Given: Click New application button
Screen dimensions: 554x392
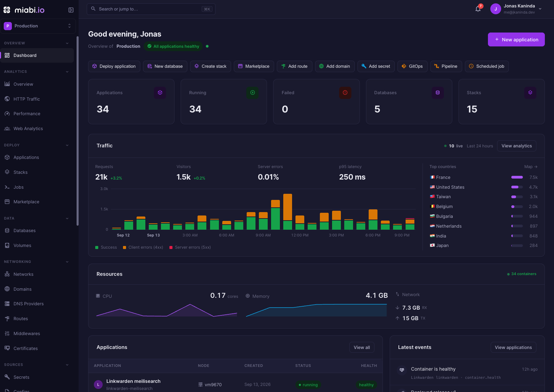Looking at the screenshot, I should [x=516, y=40].
